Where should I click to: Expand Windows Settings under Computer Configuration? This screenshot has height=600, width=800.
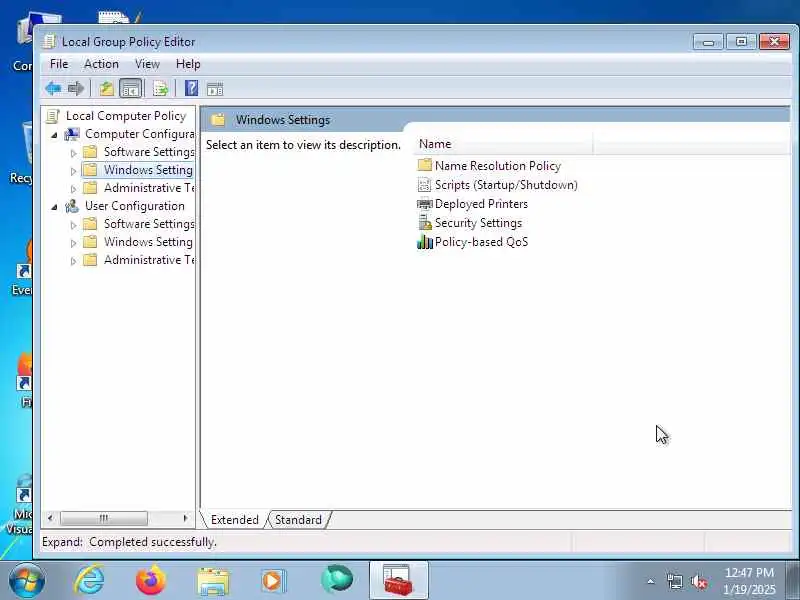pyautogui.click(x=73, y=170)
